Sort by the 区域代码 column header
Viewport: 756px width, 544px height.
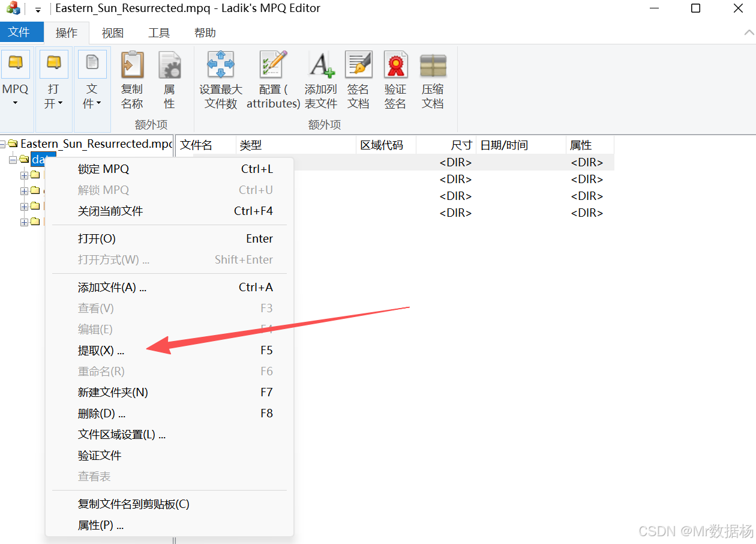click(x=386, y=145)
